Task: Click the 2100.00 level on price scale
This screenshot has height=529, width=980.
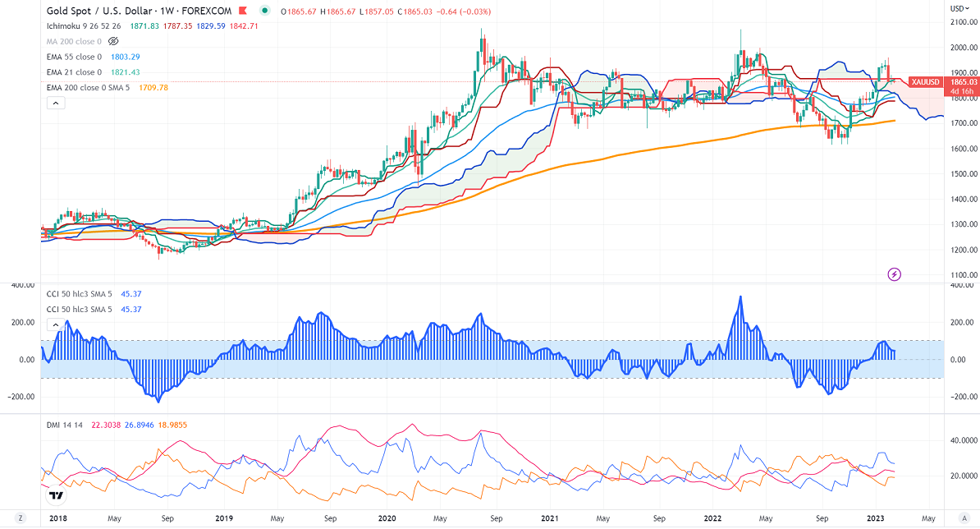Action: point(963,22)
